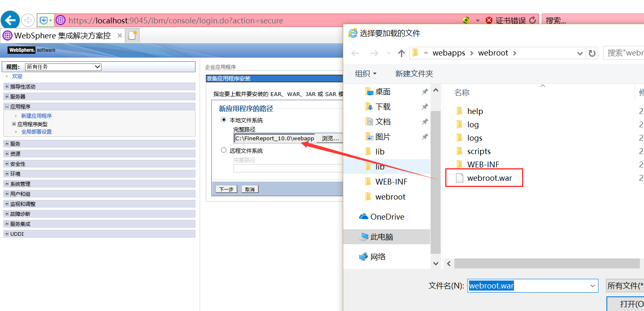Expand 指导性活动 section
The width and height of the screenshot is (644, 311).
[x=7, y=86]
